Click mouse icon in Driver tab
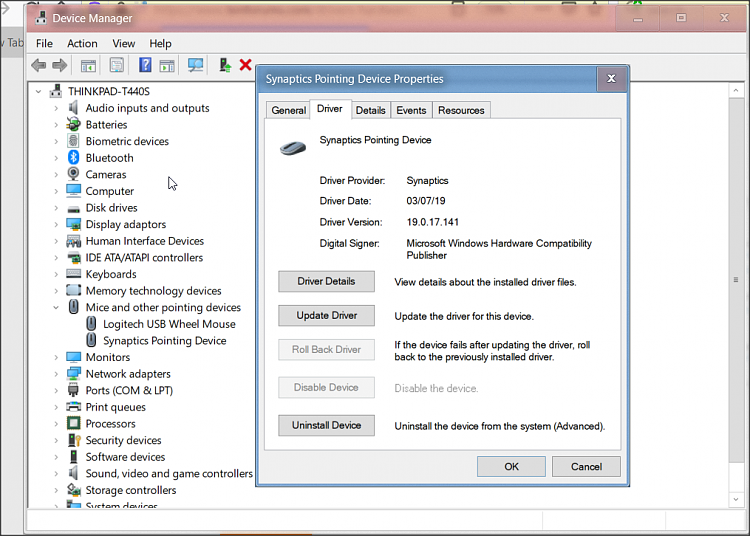This screenshot has height=536, width=750. pyautogui.click(x=293, y=148)
